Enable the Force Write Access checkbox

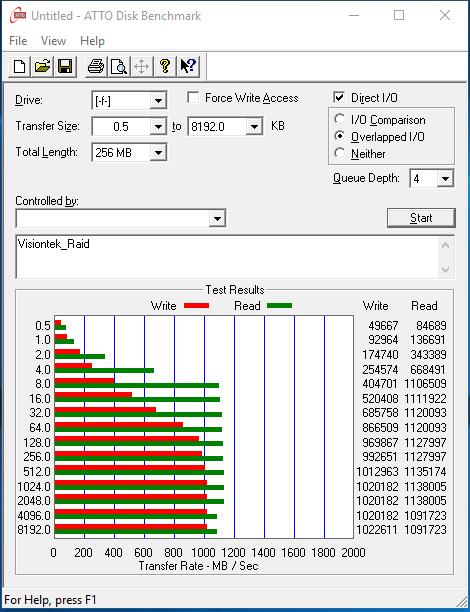pos(193,98)
